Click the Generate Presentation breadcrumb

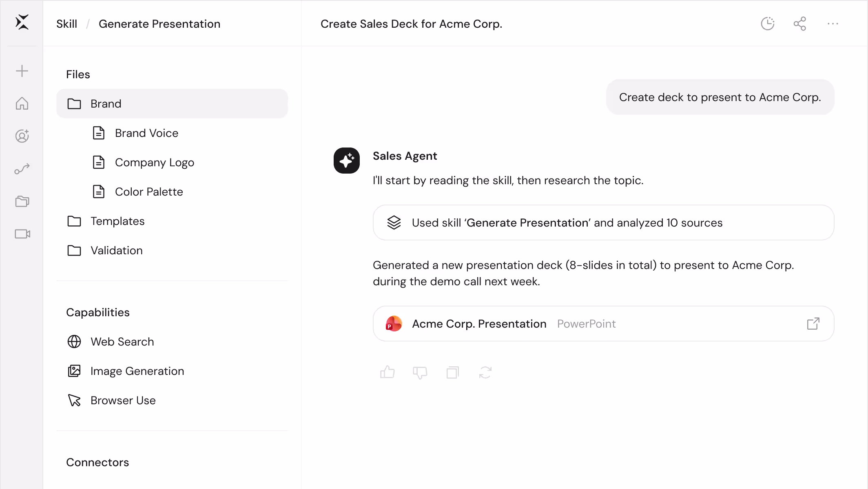pyautogui.click(x=159, y=24)
